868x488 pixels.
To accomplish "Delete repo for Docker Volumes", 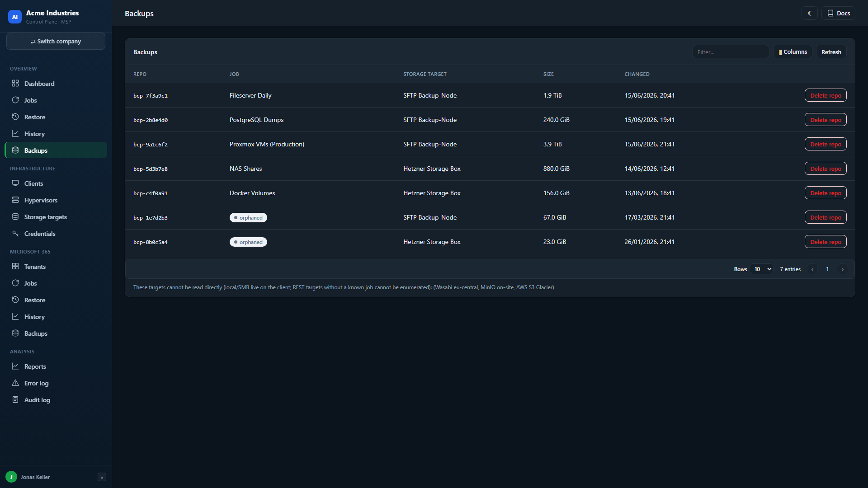I will tap(826, 193).
